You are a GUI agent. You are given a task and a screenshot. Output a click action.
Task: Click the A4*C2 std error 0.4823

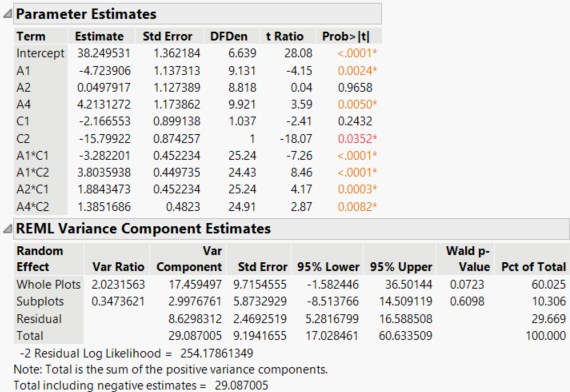(183, 207)
